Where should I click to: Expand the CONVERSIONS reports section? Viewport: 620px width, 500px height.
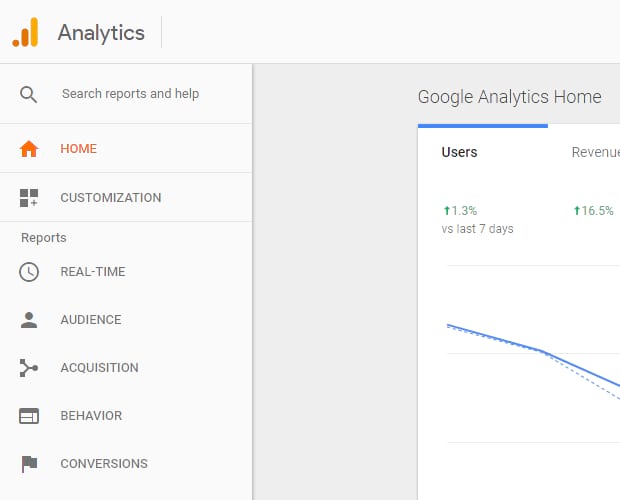pyautogui.click(x=126, y=464)
